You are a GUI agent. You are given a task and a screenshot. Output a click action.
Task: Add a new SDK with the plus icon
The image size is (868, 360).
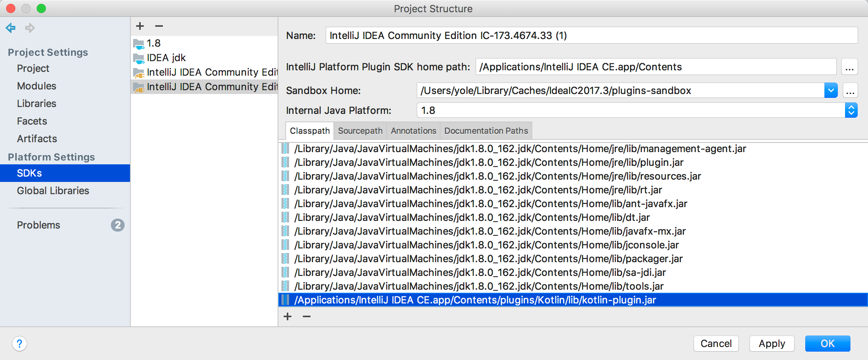click(140, 26)
